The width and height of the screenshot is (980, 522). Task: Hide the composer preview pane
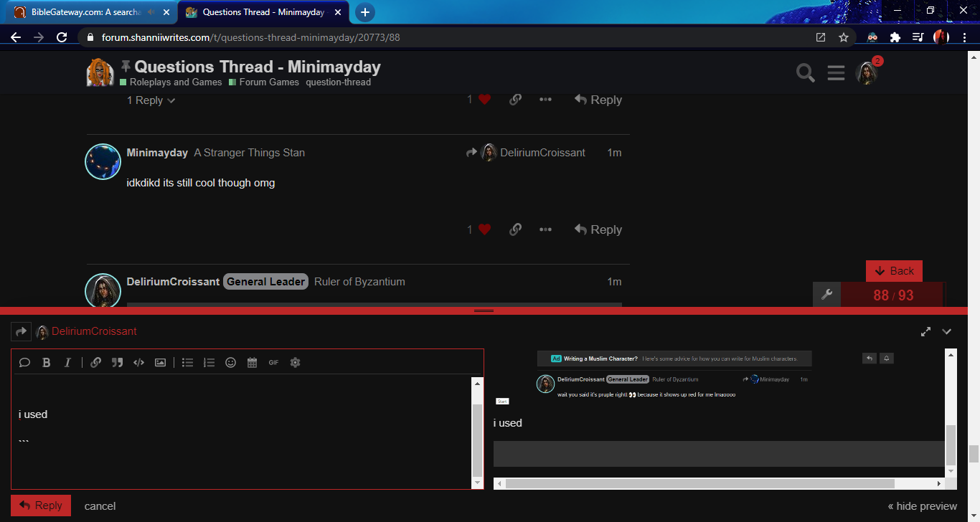(922, 506)
